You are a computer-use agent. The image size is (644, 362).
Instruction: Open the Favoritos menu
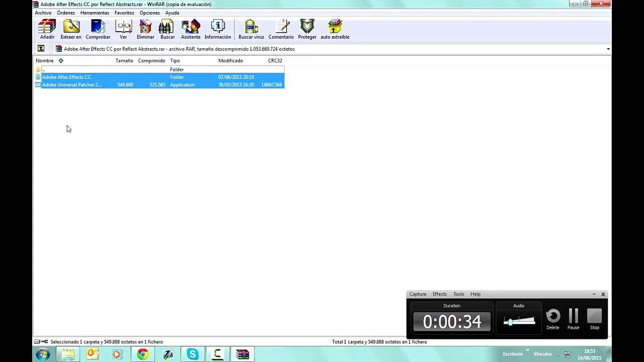(124, 13)
